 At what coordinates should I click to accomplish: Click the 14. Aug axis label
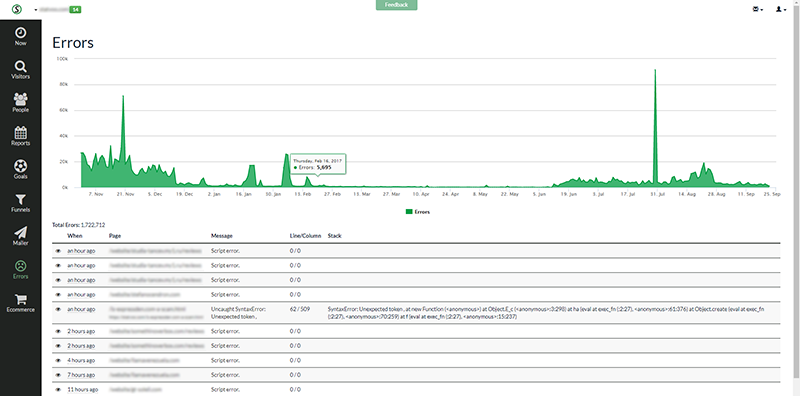click(x=688, y=194)
